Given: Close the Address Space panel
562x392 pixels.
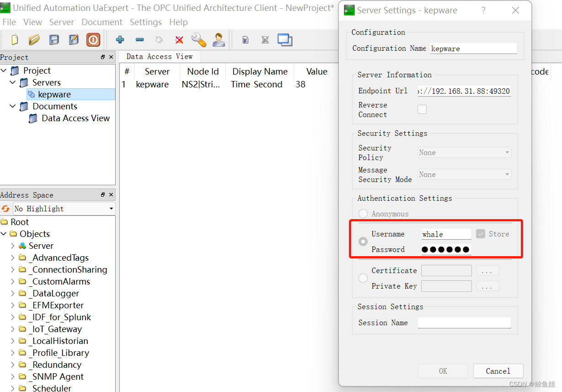Looking at the screenshot, I should 111,195.
